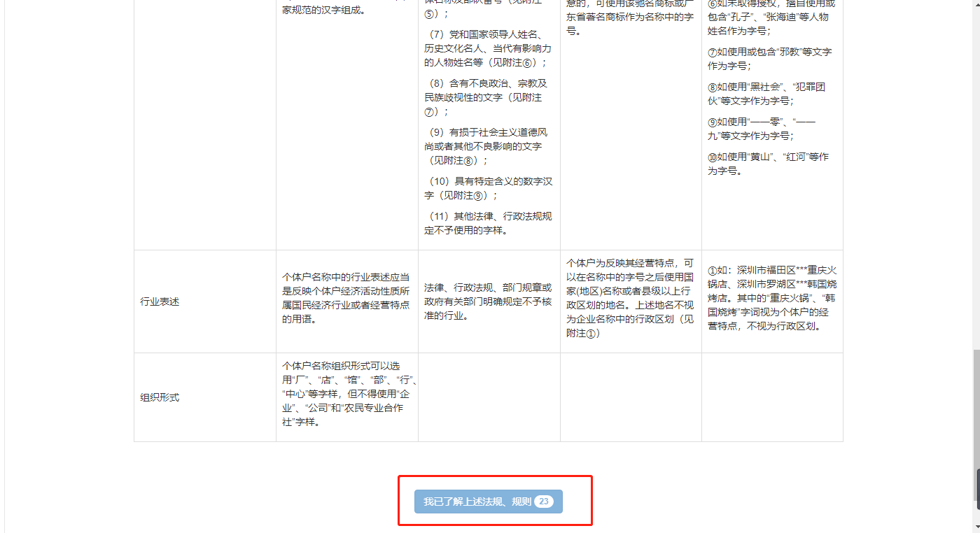
Task: Click item (11) 其他法律、行政法规 text
Action: click(x=489, y=223)
